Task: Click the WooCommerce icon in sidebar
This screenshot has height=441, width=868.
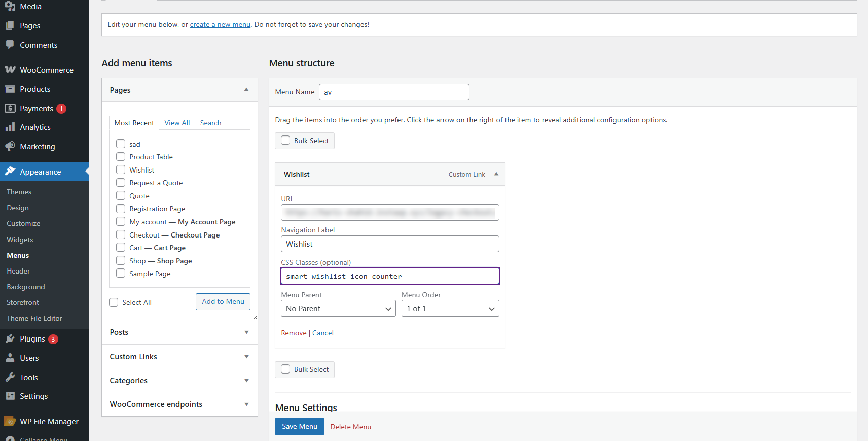Action: point(10,70)
